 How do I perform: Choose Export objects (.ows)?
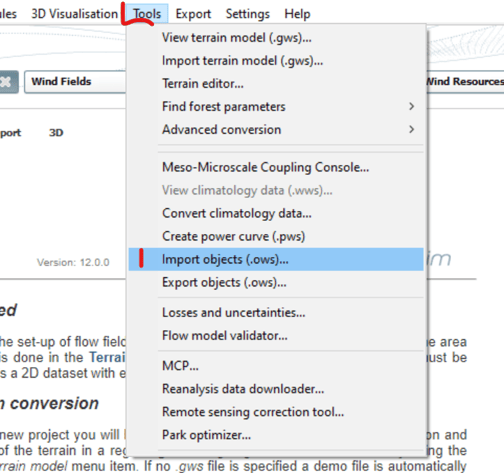(276, 282)
